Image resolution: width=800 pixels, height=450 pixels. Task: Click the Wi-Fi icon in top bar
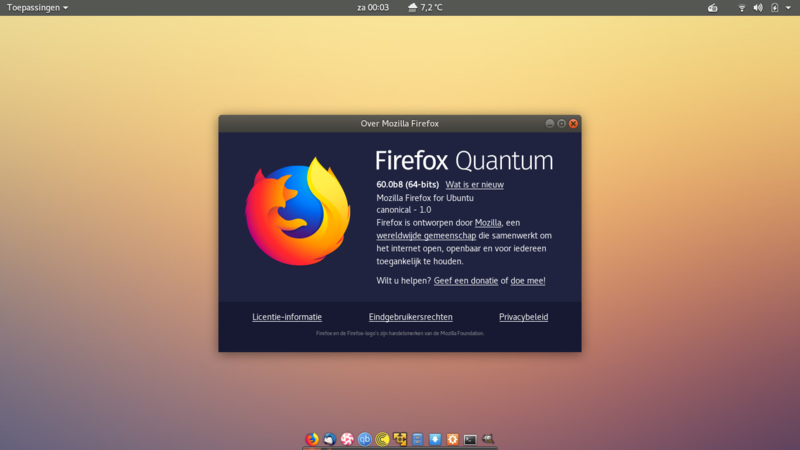(742, 8)
